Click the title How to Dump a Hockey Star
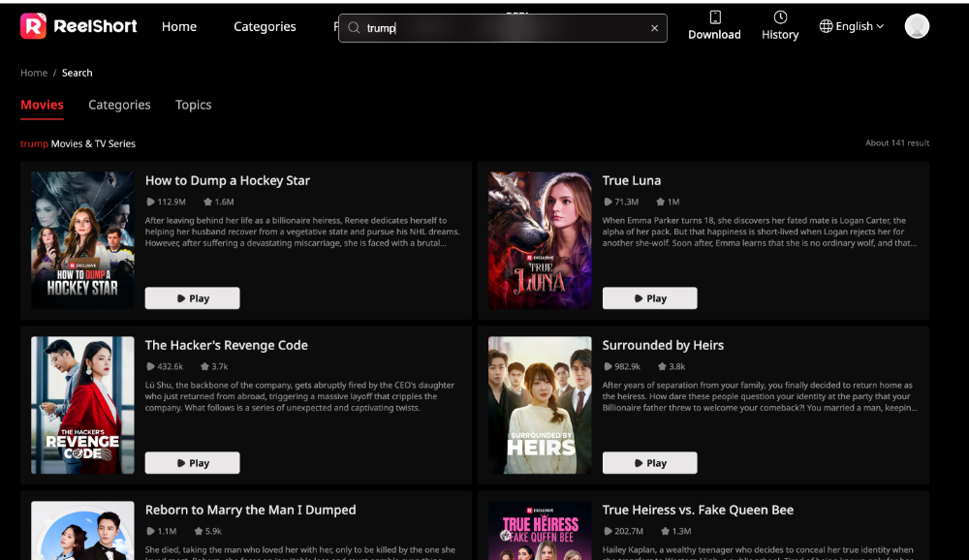The width and height of the screenshot is (969, 560). (x=228, y=180)
